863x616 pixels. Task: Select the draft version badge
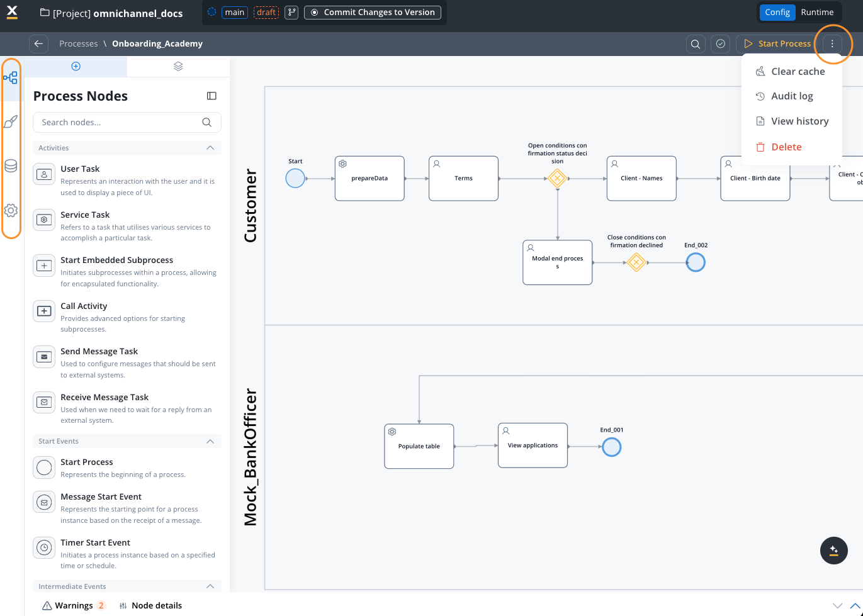[266, 12]
